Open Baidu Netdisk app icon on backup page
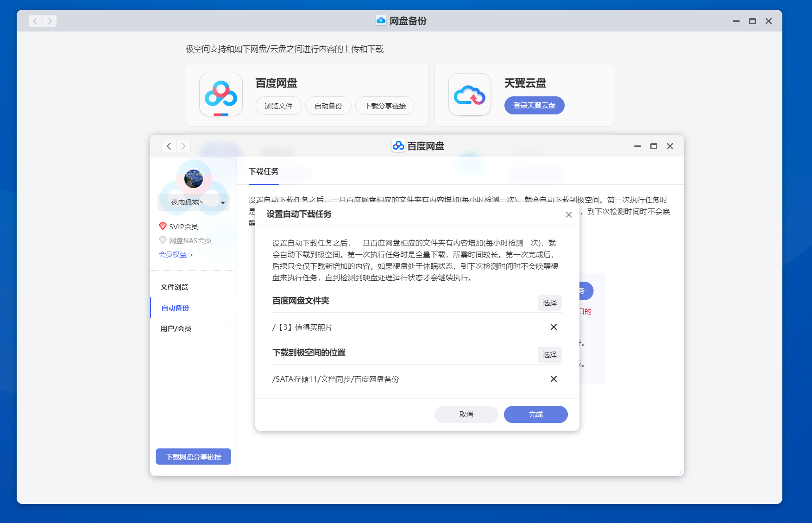Screen dimensions: 812x523 (x=221, y=95)
